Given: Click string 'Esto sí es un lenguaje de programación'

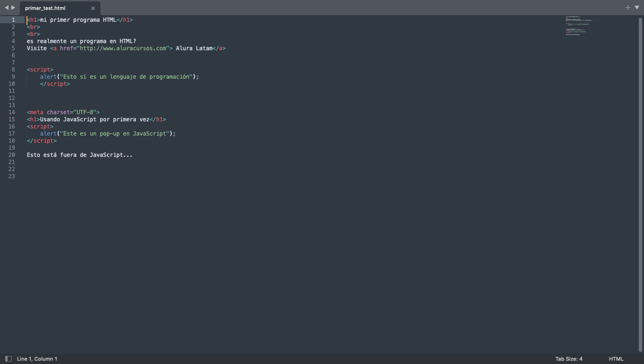Looking at the screenshot, I should [126, 77].
